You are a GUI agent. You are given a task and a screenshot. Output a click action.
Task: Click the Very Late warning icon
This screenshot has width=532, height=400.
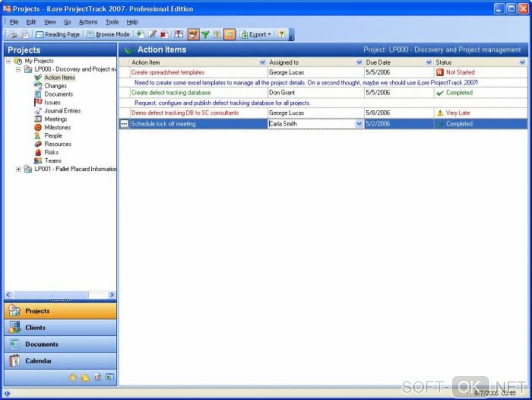(x=440, y=113)
